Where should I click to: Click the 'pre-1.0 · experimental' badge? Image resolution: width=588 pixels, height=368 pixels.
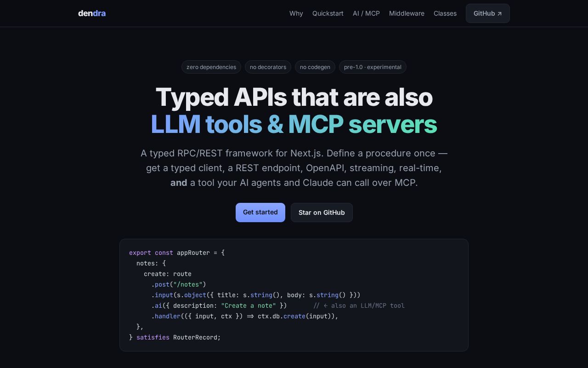click(x=373, y=67)
